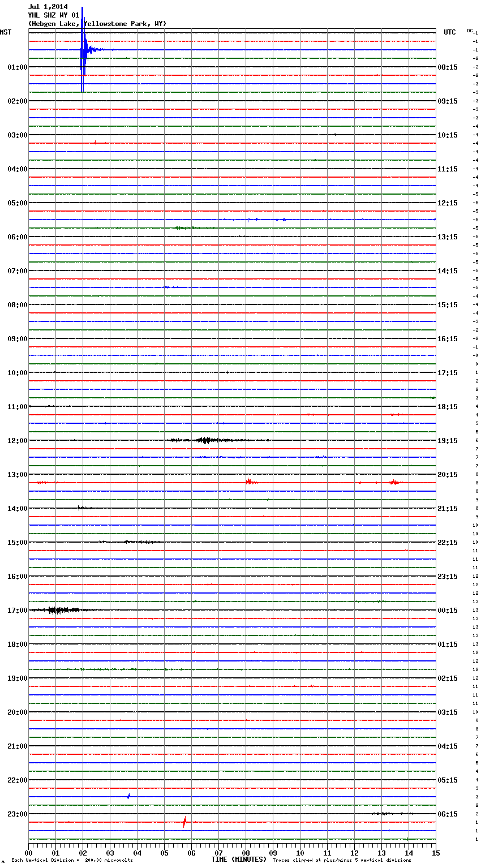
Task: Click the 09:15 UTC time label
Action: pyautogui.click(x=448, y=101)
